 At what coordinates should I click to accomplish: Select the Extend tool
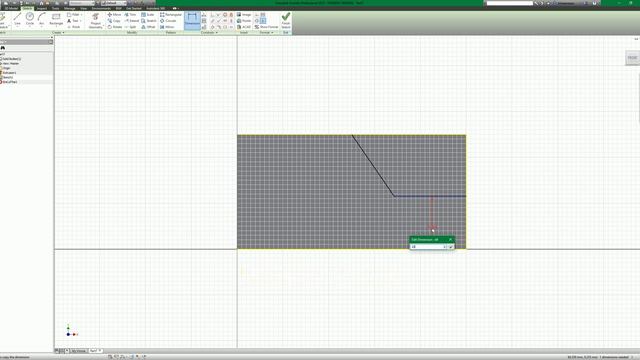click(x=132, y=21)
